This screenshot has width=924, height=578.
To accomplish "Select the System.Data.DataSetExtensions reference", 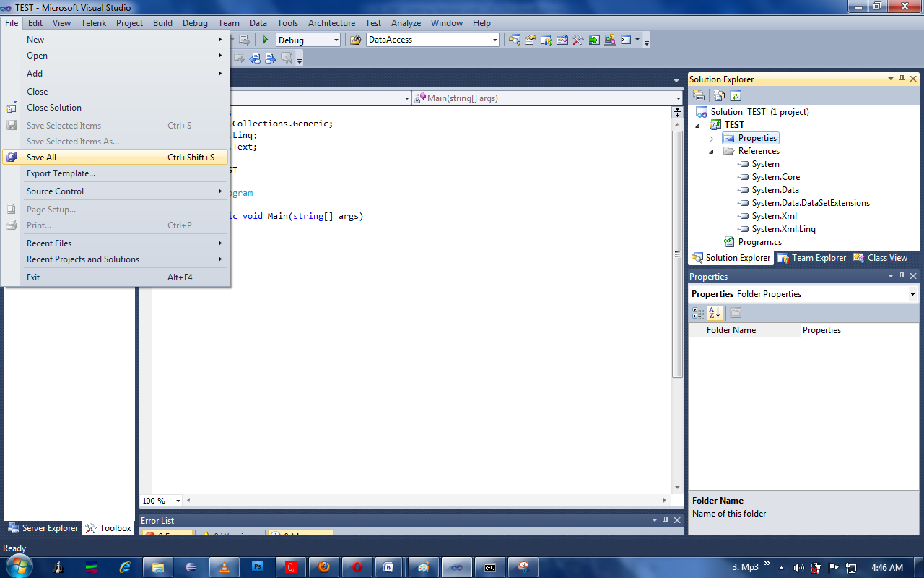I will (x=804, y=203).
